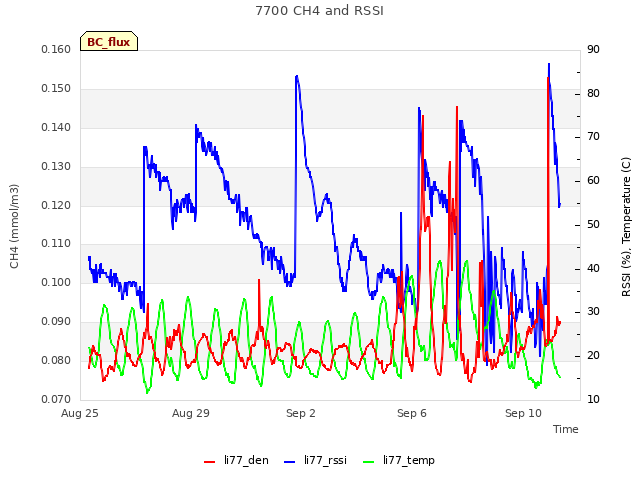Click the 0.140 left axis value
640x480 pixels.
click(x=56, y=127)
